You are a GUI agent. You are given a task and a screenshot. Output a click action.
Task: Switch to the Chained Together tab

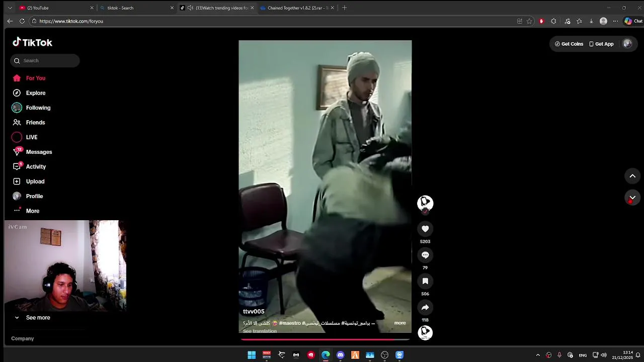pyautogui.click(x=297, y=8)
